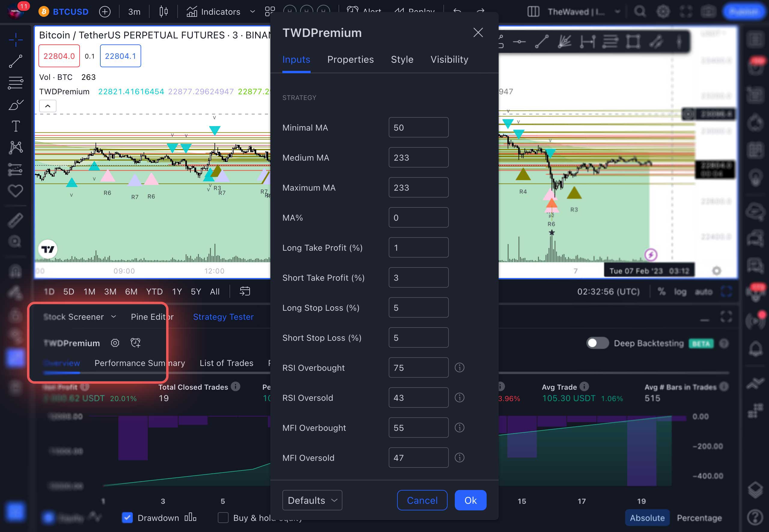Toggle log scale mode
The width and height of the screenshot is (769, 532).
[x=680, y=292]
